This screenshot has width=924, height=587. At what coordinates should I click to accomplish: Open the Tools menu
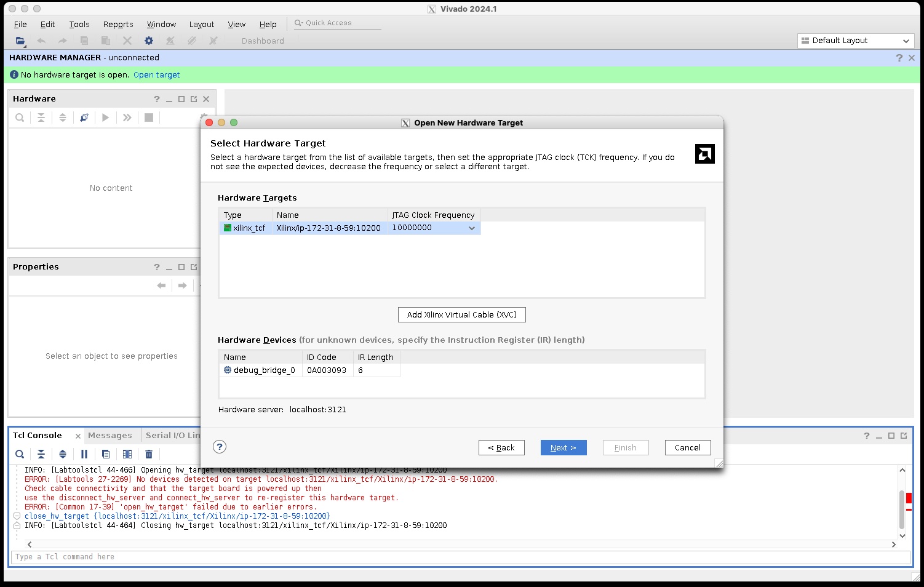(x=79, y=25)
